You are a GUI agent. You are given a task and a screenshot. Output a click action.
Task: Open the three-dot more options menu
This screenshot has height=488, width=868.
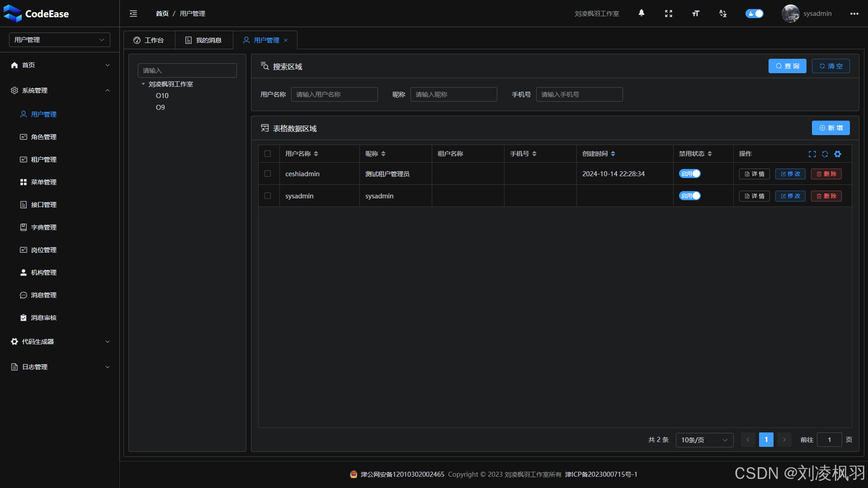click(x=854, y=14)
